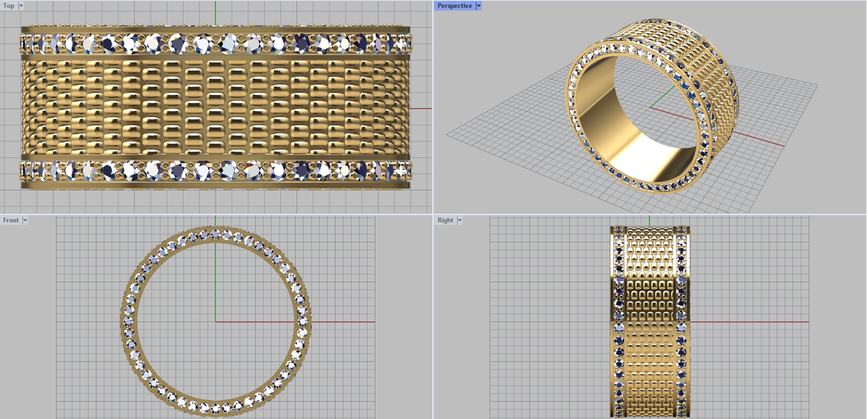Click the origin point in Front viewport
This screenshot has width=868, height=419.
click(x=215, y=322)
